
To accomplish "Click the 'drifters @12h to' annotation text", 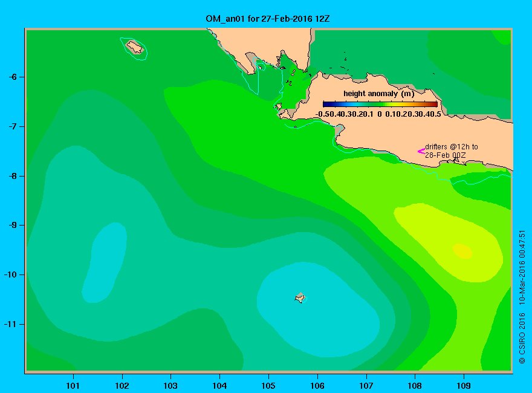I will point(452,146).
